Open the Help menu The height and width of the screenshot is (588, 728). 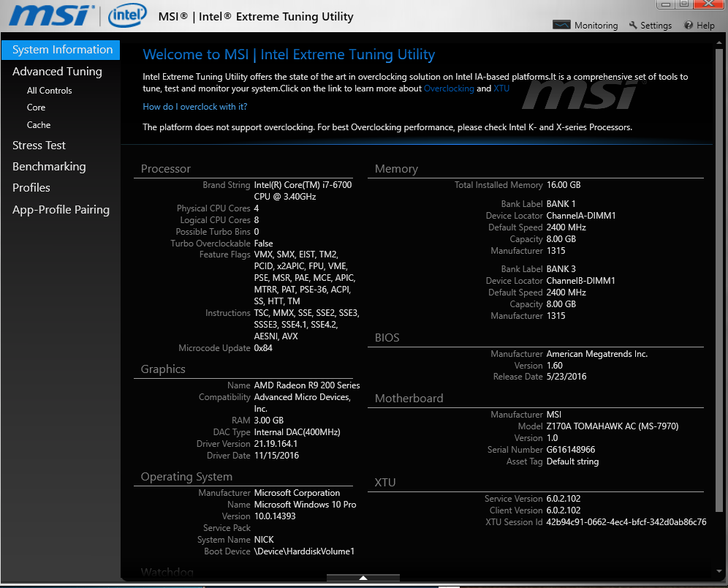pos(699,25)
